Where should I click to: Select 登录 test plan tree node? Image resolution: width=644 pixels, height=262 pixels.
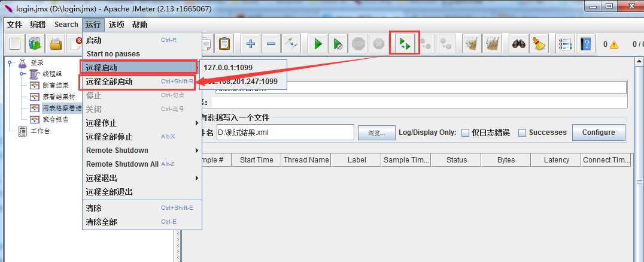pyautogui.click(x=37, y=62)
